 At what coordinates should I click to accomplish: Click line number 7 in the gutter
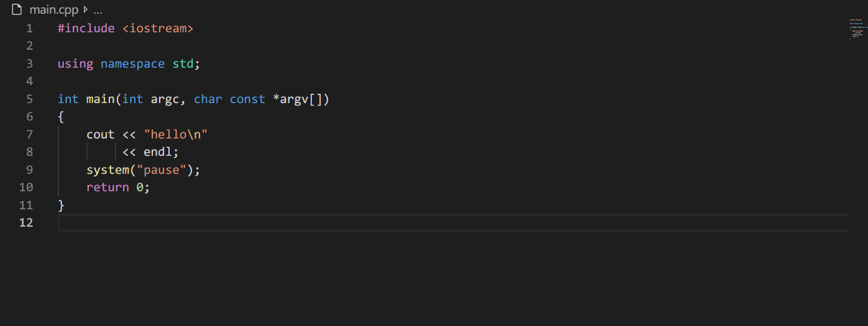pos(29,135)
